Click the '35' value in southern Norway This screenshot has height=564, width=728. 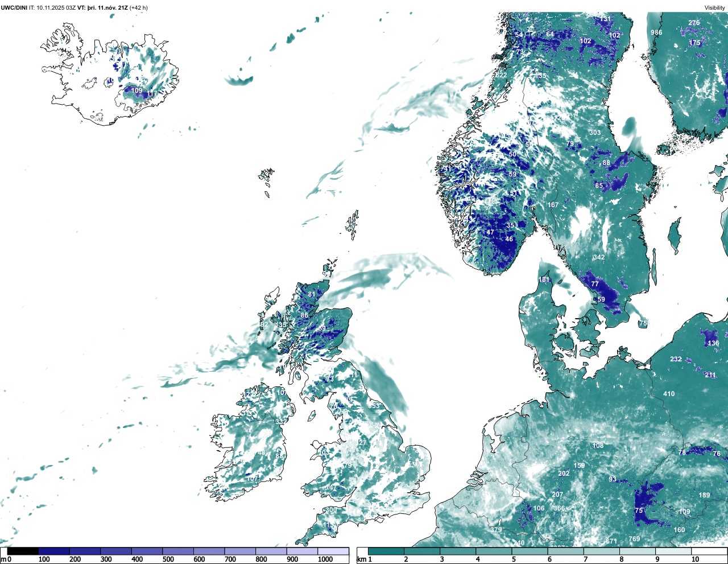pyautogui.click(x=510, y=225)
